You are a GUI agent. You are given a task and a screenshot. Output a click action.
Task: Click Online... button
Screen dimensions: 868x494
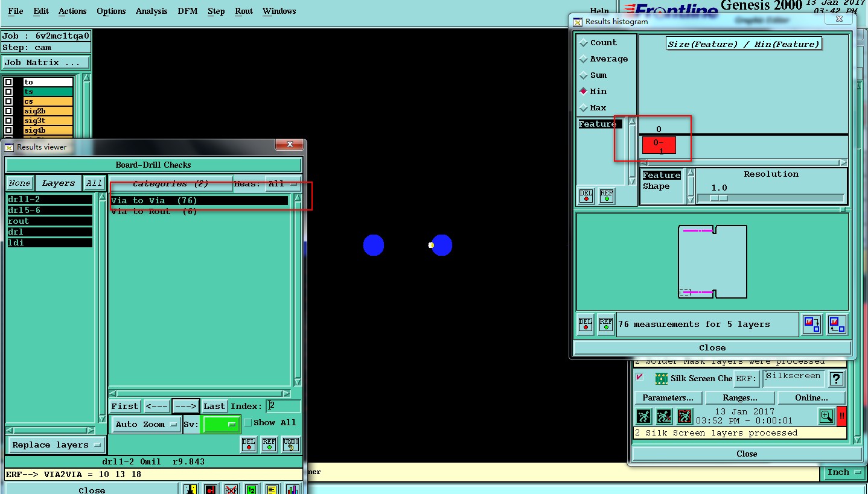pos(812,397)
